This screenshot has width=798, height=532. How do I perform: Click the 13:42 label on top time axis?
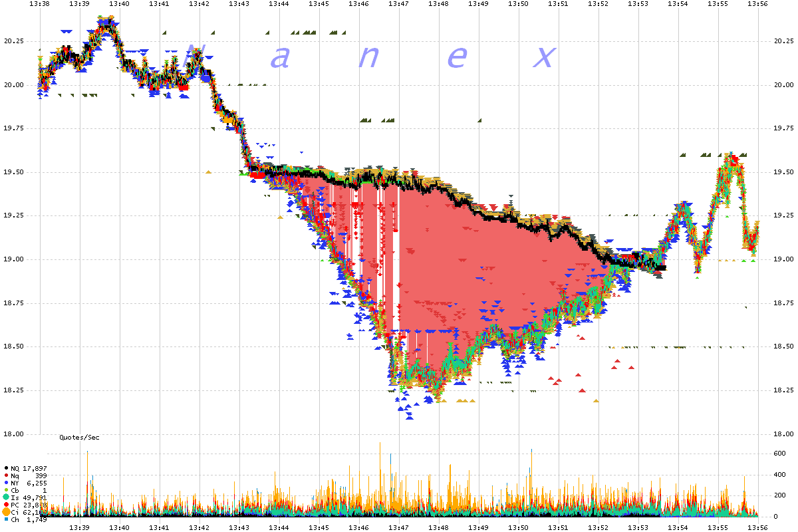(x=199, y=4)
